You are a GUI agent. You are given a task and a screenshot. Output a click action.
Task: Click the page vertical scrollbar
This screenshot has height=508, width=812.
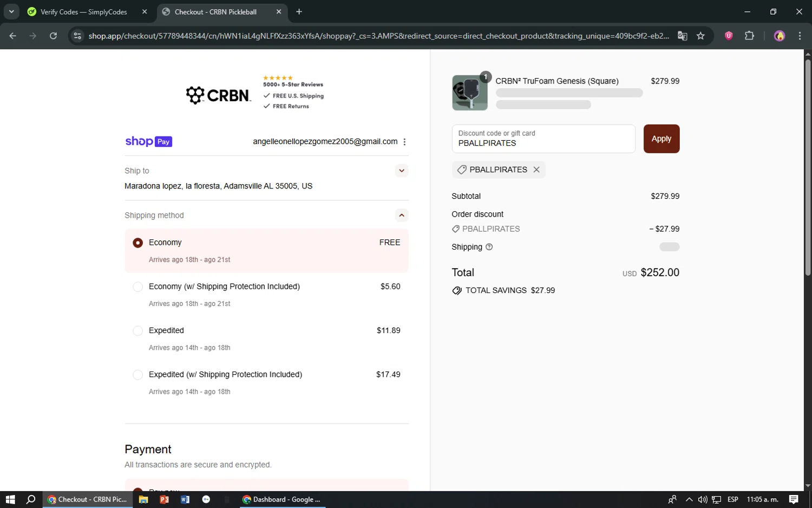point(808,167)
